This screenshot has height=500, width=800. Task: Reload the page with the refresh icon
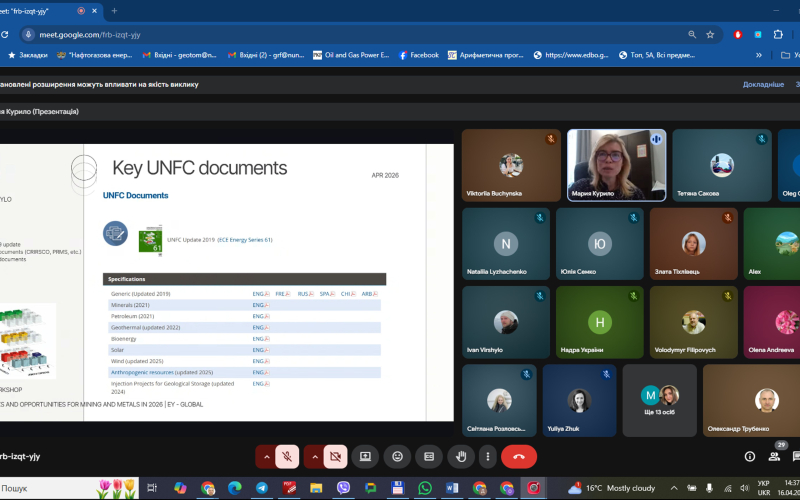point(4,35)
